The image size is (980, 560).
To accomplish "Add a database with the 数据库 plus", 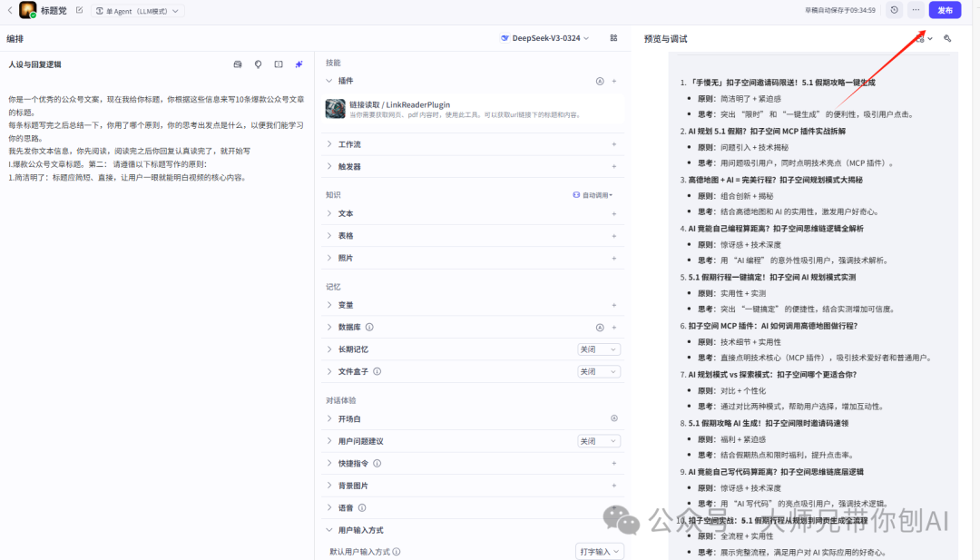I will tap(613, 328).
